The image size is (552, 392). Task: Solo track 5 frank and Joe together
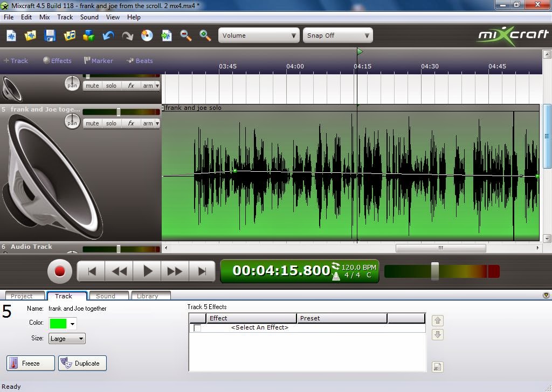[111, 123]
